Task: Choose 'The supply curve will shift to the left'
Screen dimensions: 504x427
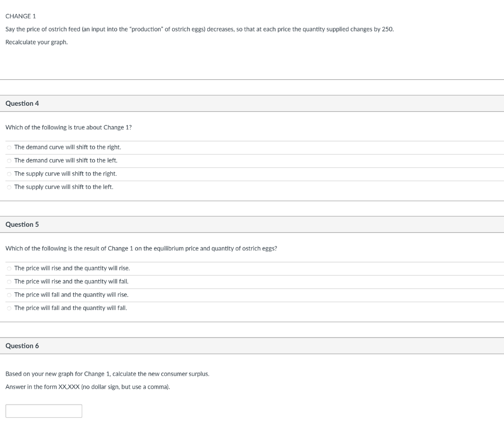Action: (x=9, y=187)
